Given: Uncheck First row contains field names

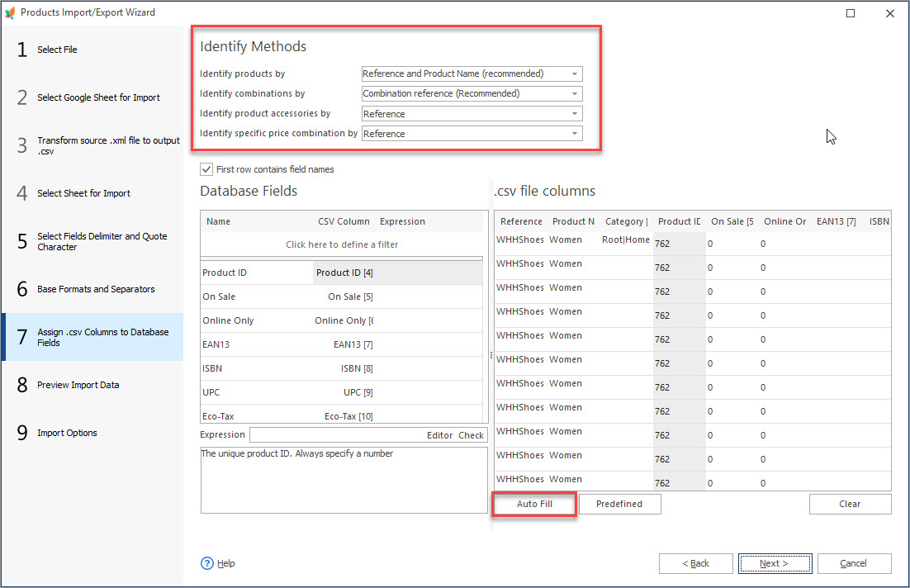Looking at the screenshot, I should 206,169.
